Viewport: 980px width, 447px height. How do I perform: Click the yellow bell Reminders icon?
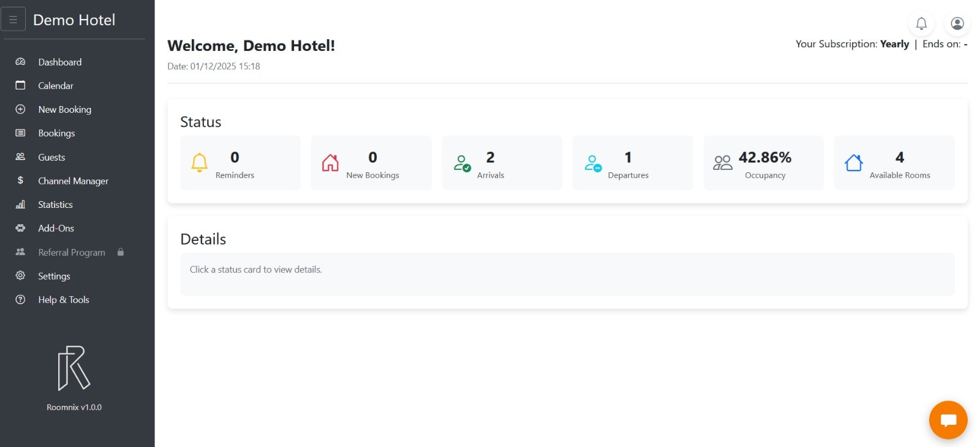pos(200,162)
